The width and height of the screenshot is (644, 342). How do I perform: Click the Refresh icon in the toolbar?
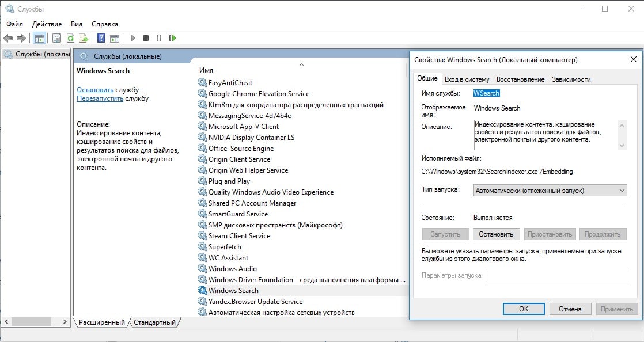pyautogui.click(x=70, y=39)
